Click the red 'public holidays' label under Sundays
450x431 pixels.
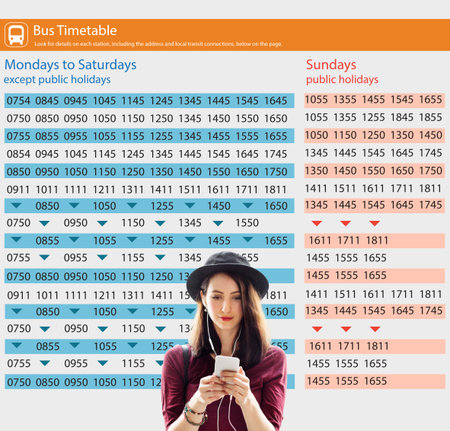[x=342, y=80]
